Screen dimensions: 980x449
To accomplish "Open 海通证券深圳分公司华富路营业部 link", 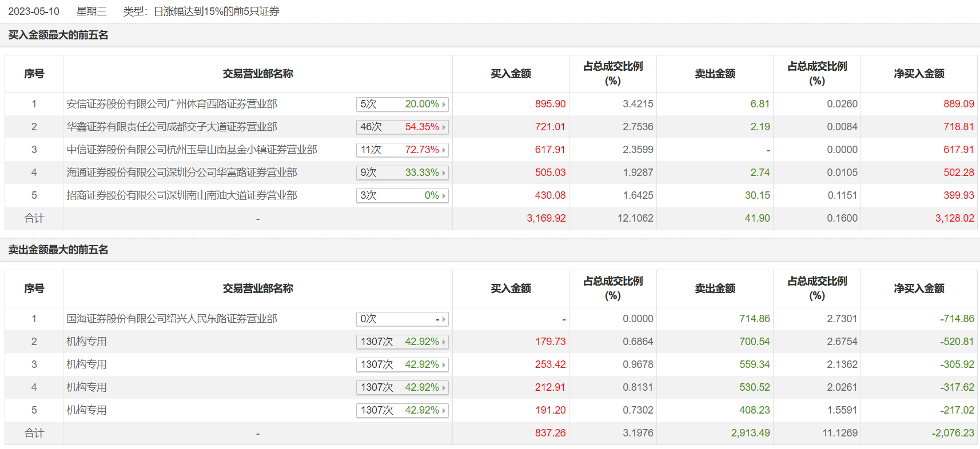I will tap(181, 173).
